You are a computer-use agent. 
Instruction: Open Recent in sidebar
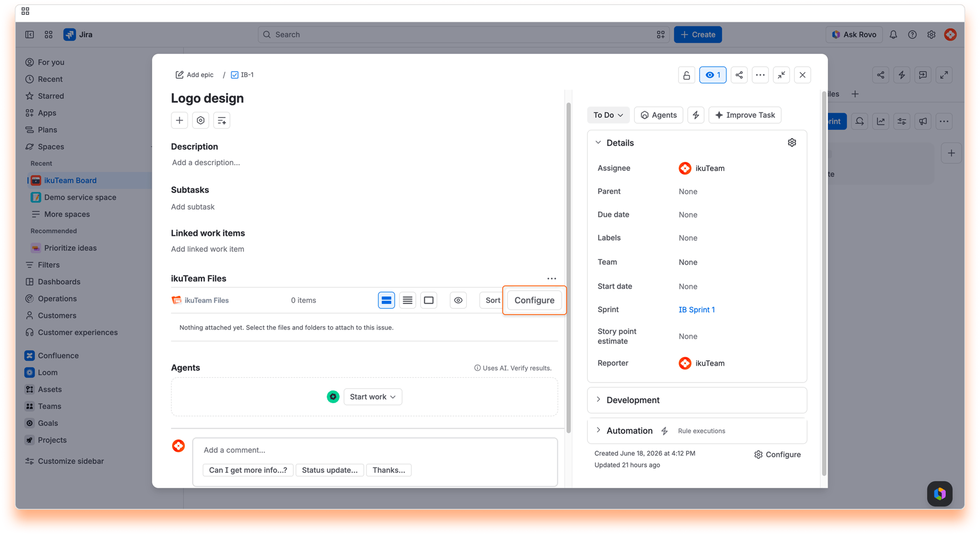[x=50, y=79]
